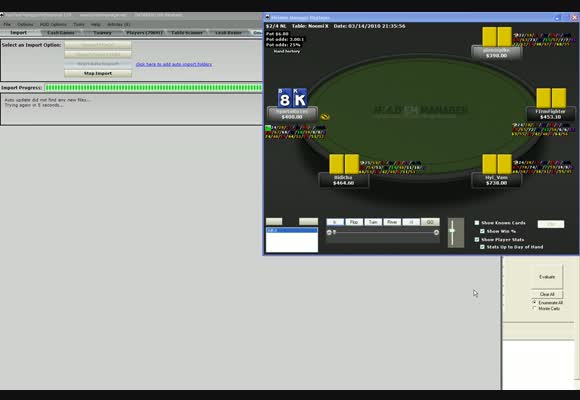Screen dimensions: 580x400
Task: Click the minus icon on the replay timeline
Action: pyautogui.click(x=329, y=232)
